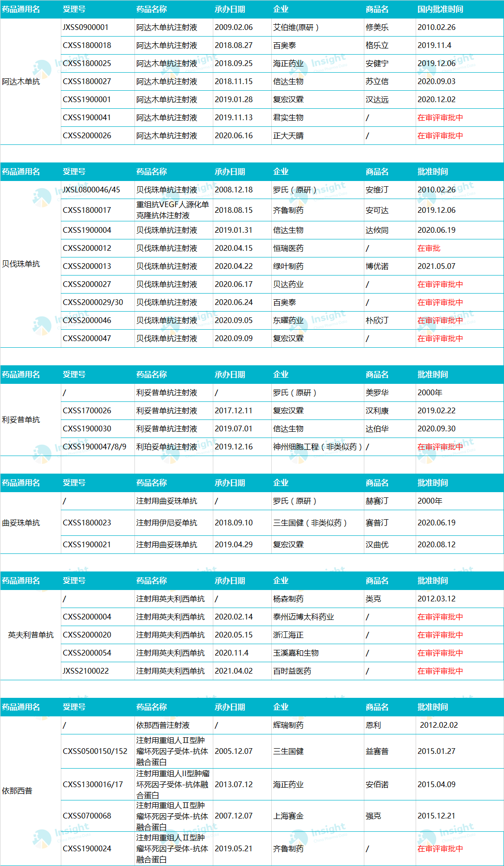504x866 pixels.
Task: Click company cell 艾伯维(原研)
Action: [296, 28]
